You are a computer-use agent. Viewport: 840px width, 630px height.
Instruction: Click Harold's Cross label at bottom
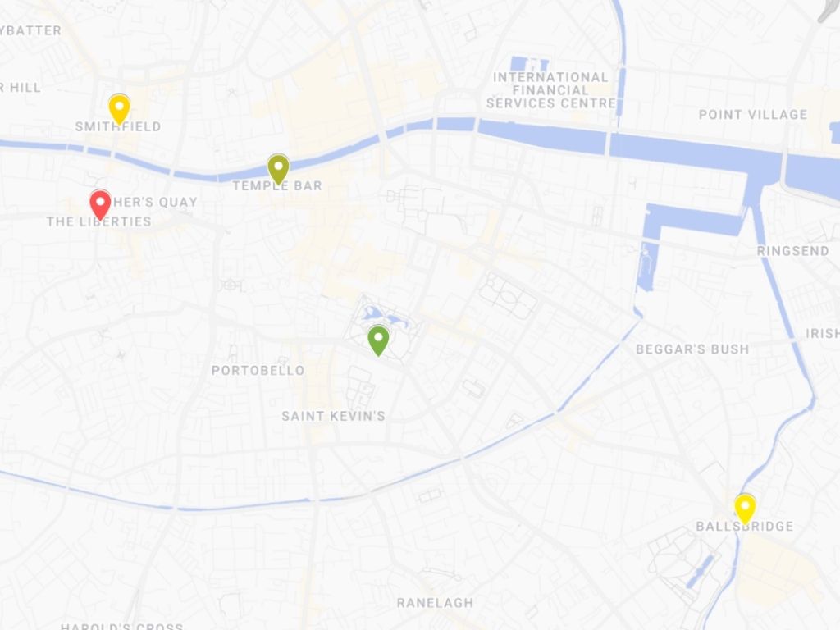click(x=121, y=626)
